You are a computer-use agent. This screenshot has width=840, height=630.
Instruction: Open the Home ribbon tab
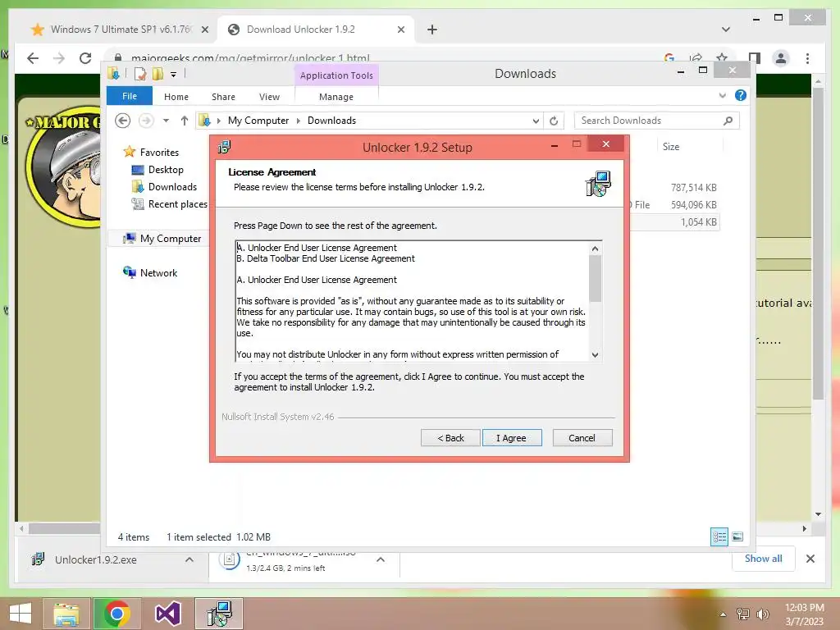pos(176,97)
